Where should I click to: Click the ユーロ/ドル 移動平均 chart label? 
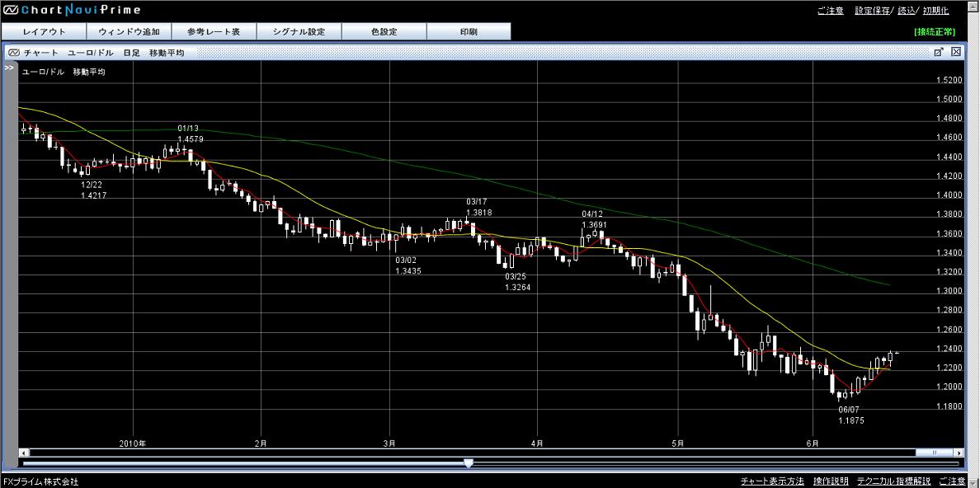[64, 72]
